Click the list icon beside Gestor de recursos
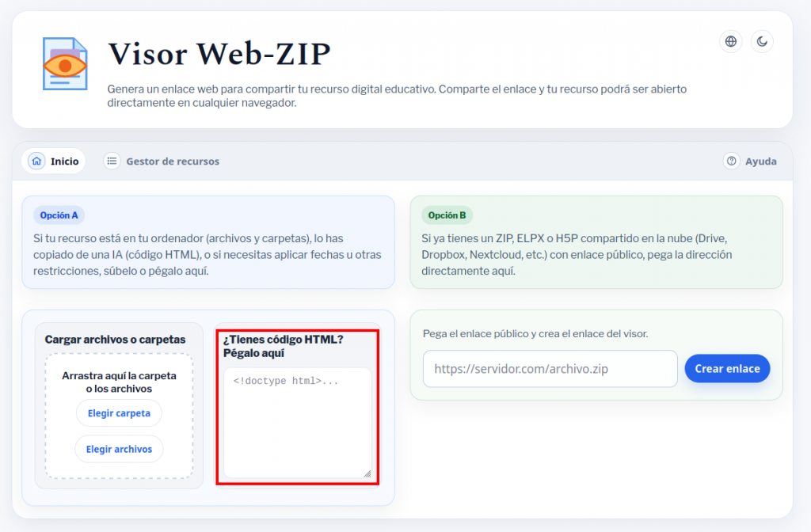The width and height of the screenshot is (811, 532). pyautogui.click(x=112, y=161)
